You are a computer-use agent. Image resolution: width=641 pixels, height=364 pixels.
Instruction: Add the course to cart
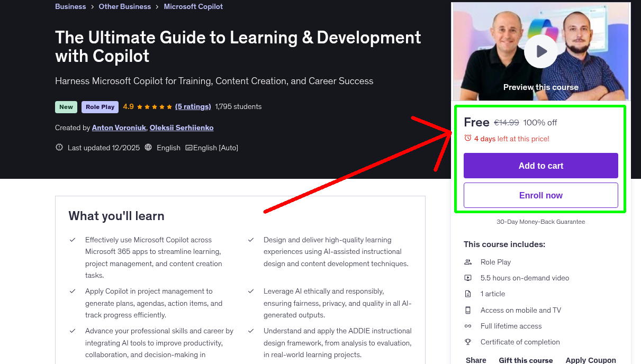coord(540,165)
